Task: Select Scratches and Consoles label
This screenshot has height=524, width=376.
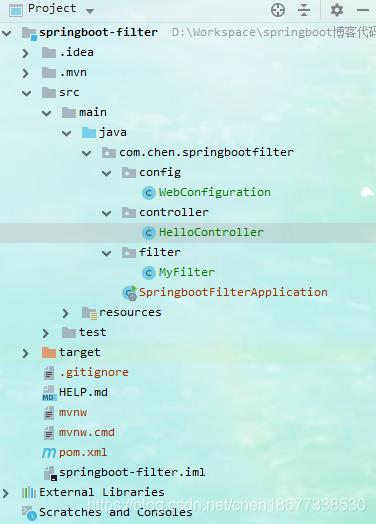Action: (x=116, y=512)
